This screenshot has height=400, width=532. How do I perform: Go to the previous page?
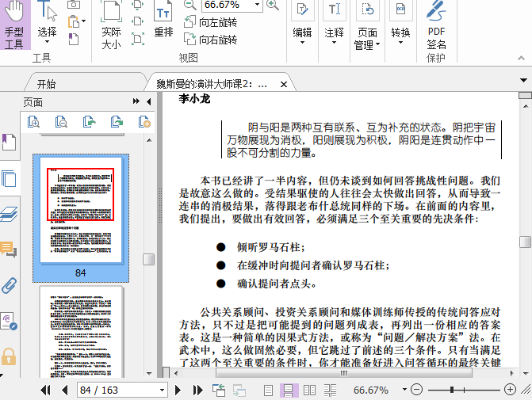pos(65,390)
